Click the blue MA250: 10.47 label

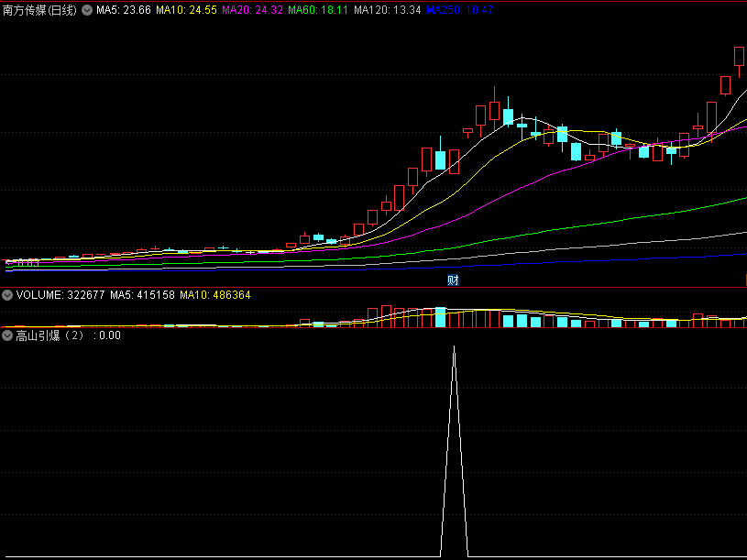[460, 10]
